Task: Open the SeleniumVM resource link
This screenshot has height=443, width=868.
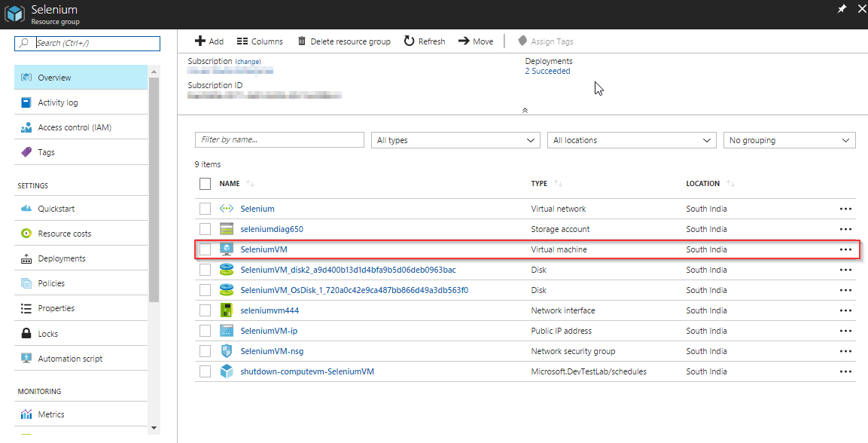Action: [263, 249]
